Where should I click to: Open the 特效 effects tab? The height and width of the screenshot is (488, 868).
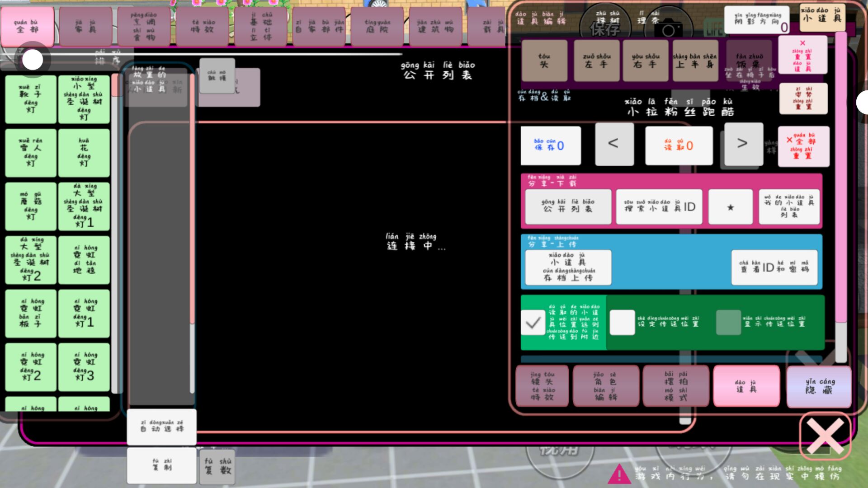point(203,26)
